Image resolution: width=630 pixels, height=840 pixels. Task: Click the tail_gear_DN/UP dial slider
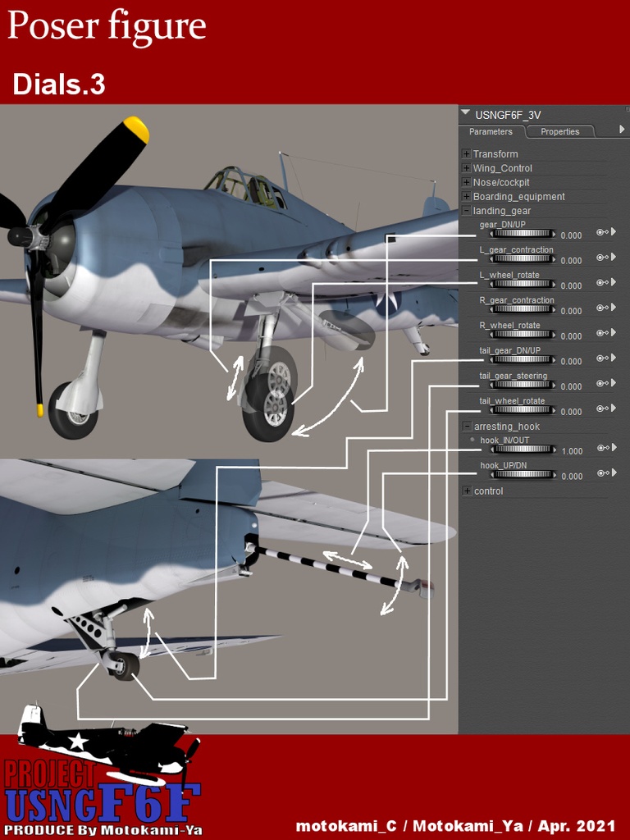tap(523, 359)
